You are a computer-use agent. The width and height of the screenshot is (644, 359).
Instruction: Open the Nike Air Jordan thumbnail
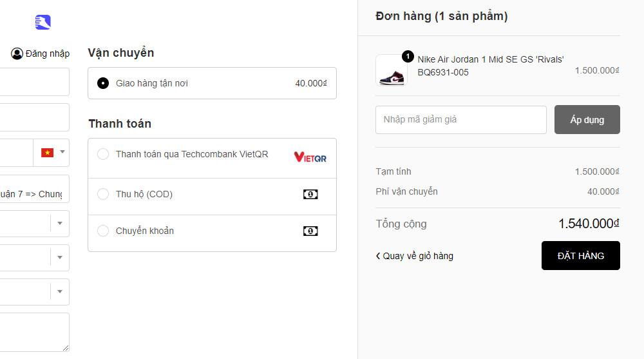pos(391,70)
